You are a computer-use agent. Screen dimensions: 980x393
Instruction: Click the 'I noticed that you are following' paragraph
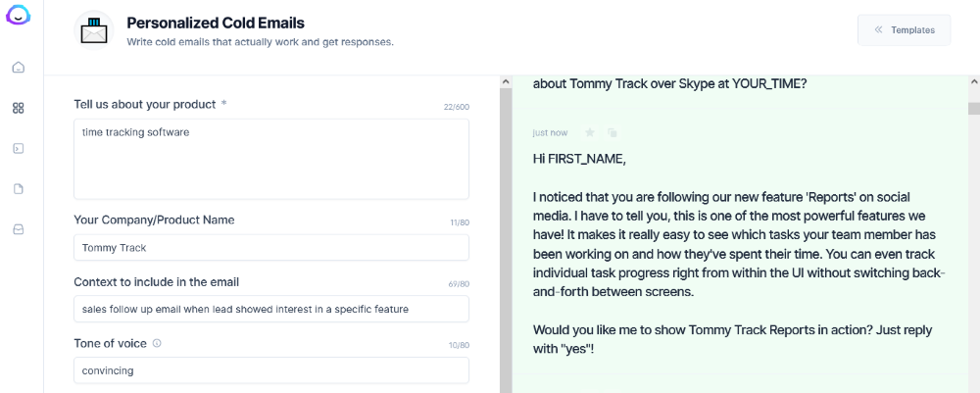pos(739,245)
